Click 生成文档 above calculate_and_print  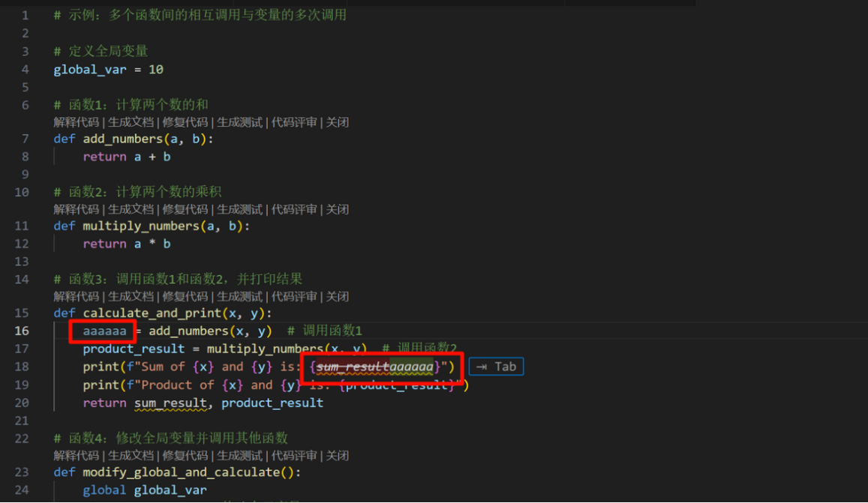pos(131,297)
